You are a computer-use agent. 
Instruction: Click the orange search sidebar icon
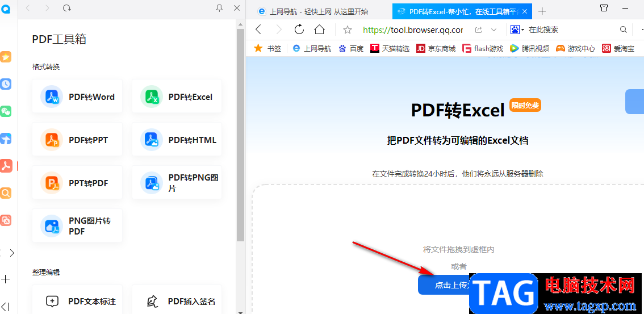tap(6, 193)
